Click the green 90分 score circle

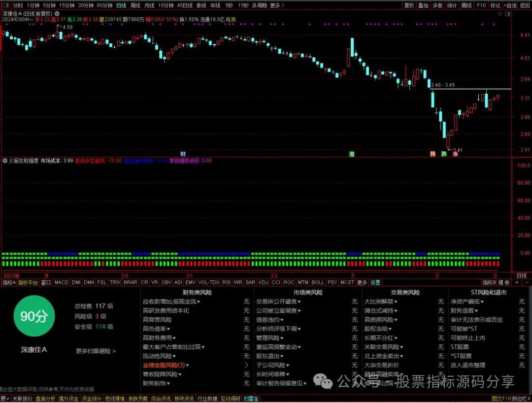33,316
